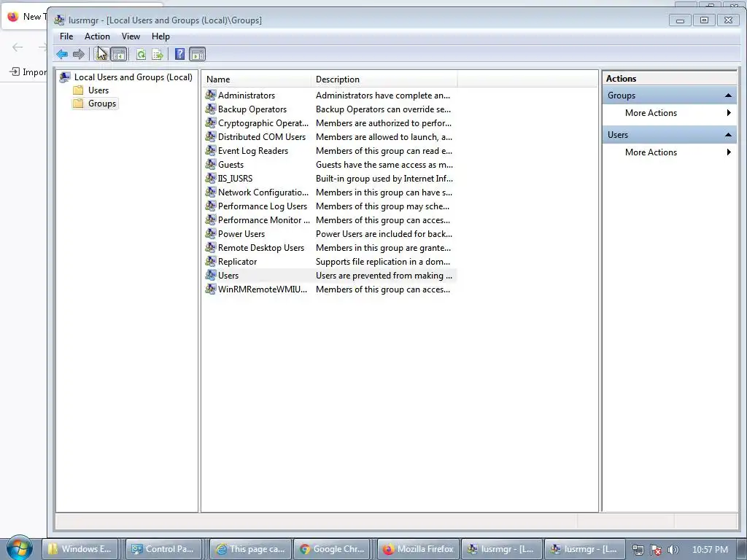This screenshot has width=747, height=560.
Task: Click the Up one level toolbar icon
Action: [x=101, y=54]
